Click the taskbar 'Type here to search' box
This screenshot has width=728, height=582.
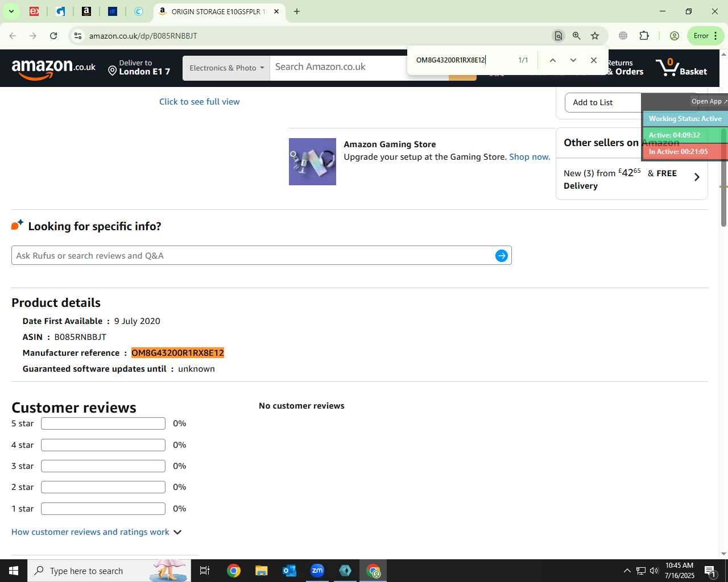(109, 571)
